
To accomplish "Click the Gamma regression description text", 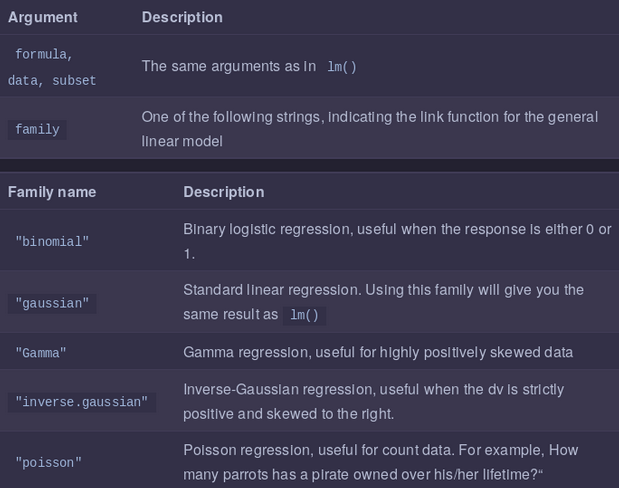I will 378,352.
